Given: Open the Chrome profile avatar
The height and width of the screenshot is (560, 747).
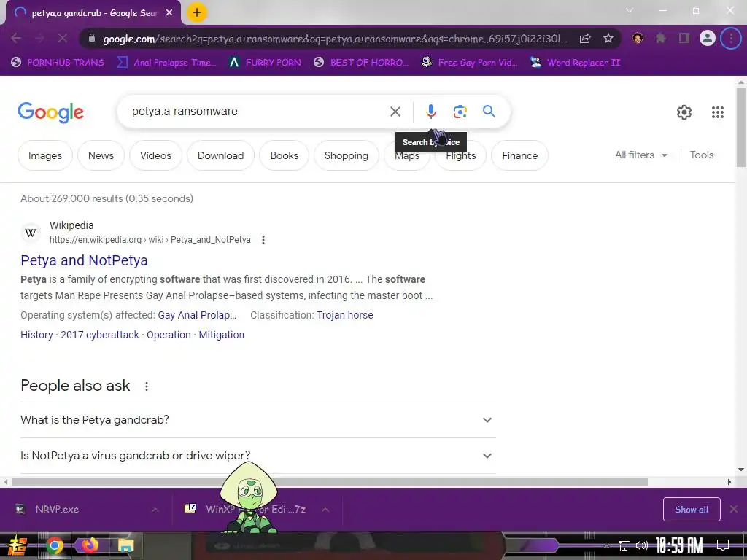Looking at the screenshot, I should tap(708, 38).
